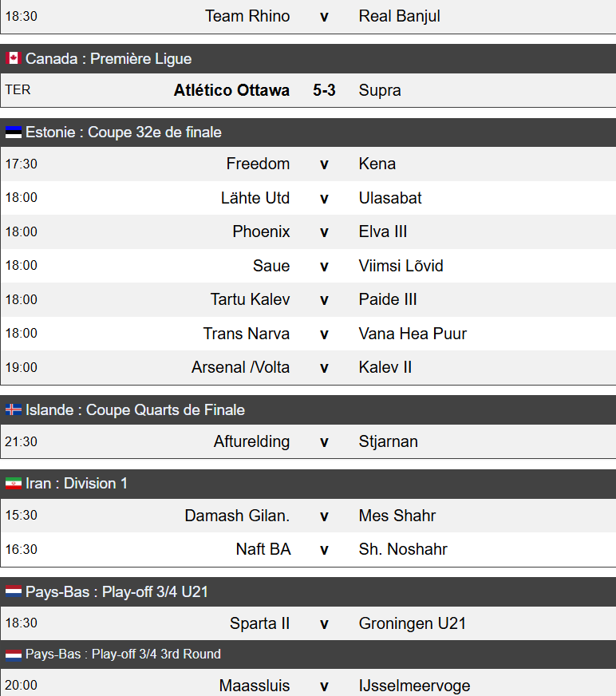616x696 pixels.
Task: Click the Estonia flag icon
Action: [14, 132]
